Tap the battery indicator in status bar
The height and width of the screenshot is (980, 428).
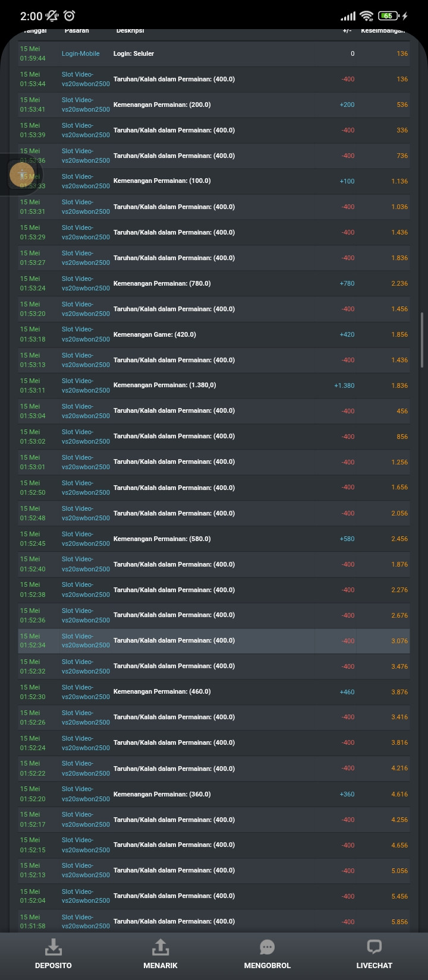[388, 16]
